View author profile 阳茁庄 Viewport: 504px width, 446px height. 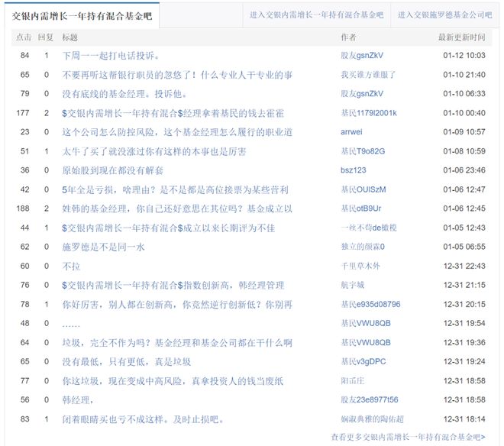tap(352, 381)
